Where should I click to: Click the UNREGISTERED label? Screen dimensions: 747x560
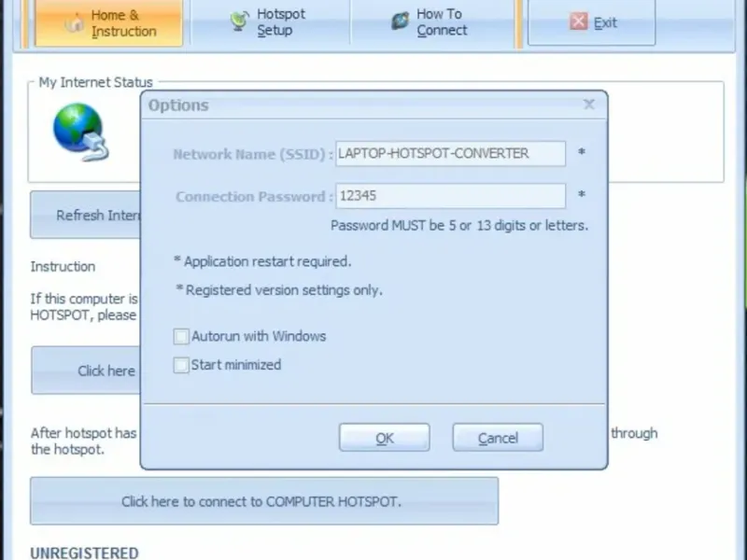(x=84, y=553)
